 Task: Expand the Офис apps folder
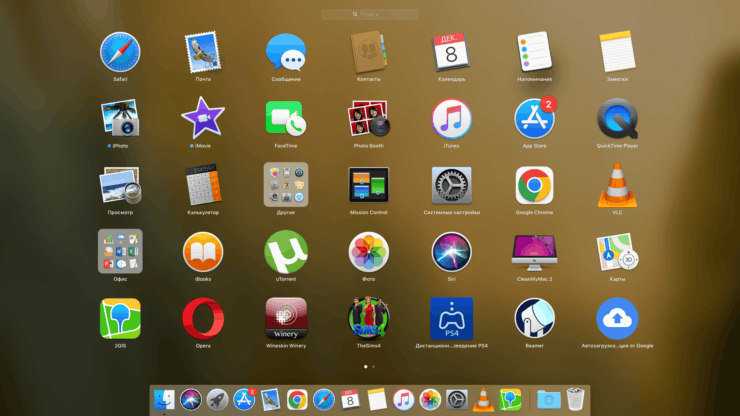point(120,252)
